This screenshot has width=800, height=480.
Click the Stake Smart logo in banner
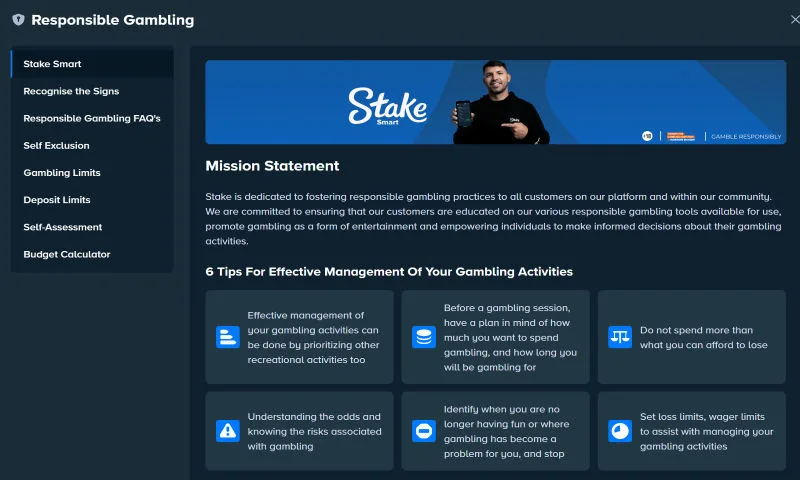click(x=387, y=106)
